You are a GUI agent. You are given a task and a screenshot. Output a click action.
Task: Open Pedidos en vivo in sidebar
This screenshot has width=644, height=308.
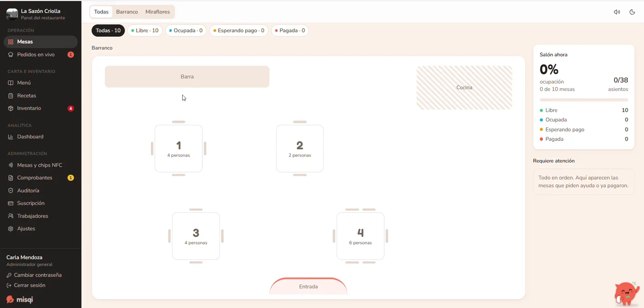[40, 55]
